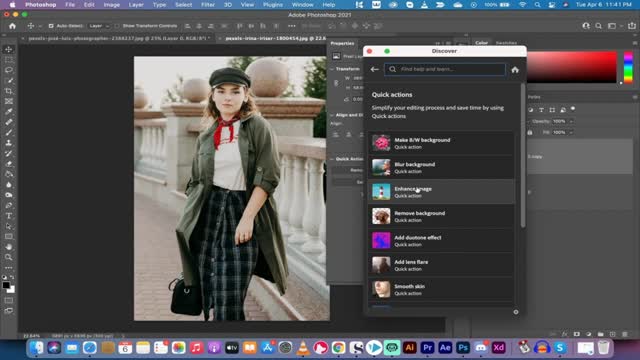Collapse the Transform section in Properties
This screenshot has height=360, width=640.
332,69
